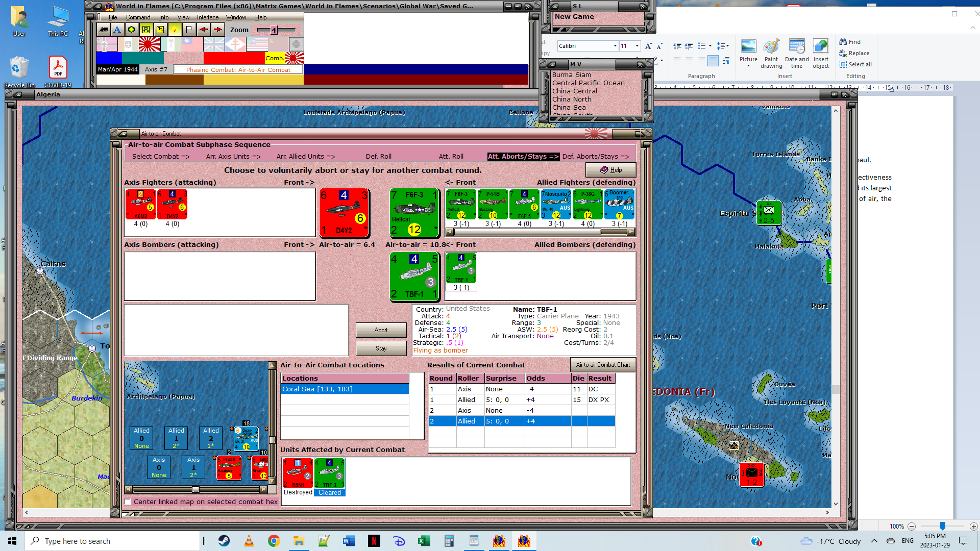Toggle justify paragraph alignment in WordPad
980x551 pixels.
pos(713,61)
